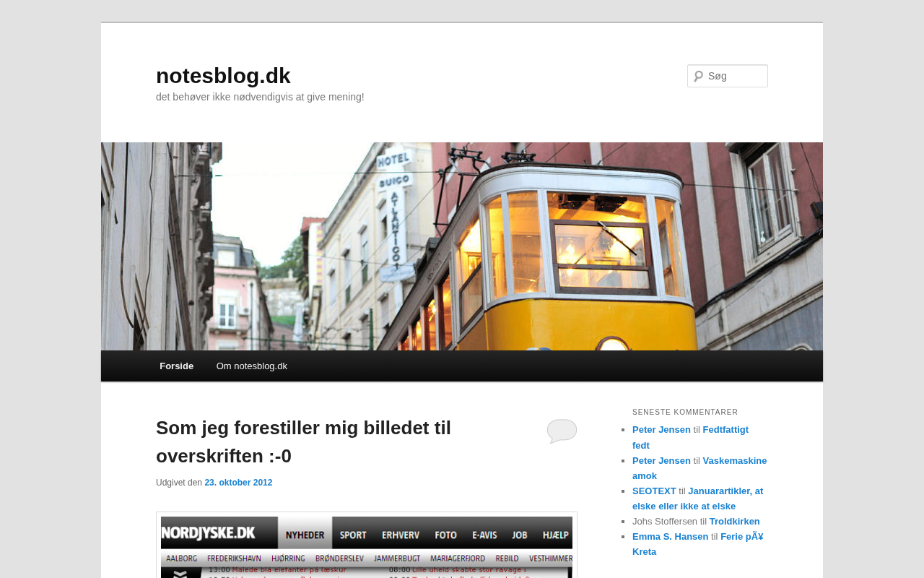Open the Fedtfattigt fedt comment link
924x578 pixels.
pos(725,430)
